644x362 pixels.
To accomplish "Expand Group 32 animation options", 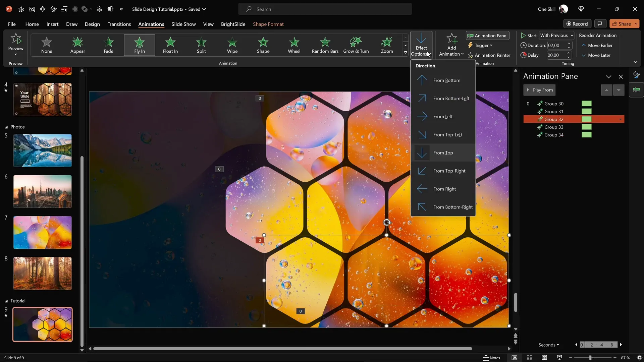I will pyautogui.click(x=620, y=119).
